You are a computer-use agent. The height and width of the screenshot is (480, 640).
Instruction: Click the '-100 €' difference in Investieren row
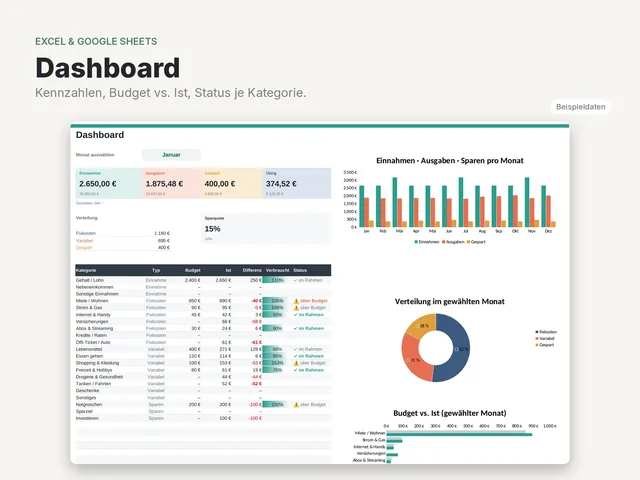click(255, 418)
